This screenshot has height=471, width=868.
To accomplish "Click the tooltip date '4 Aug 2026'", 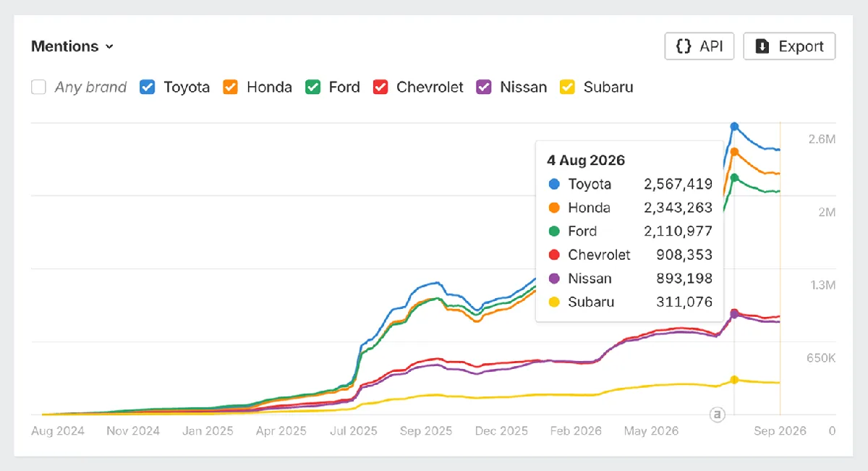I will [586, 161].
